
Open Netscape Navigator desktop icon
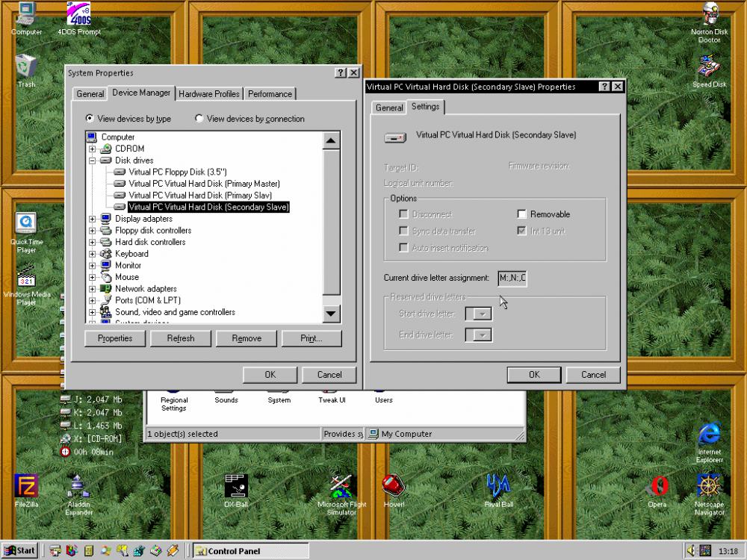(709, 486)
